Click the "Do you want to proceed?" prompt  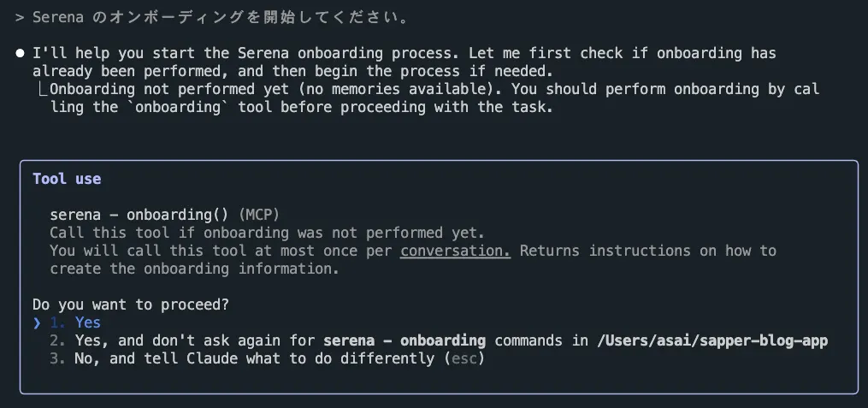[131, 305]
